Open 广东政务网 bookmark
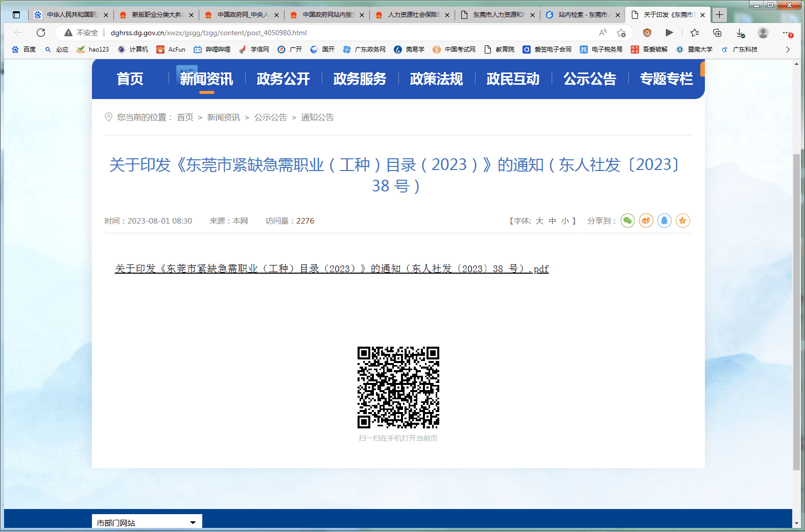Viewport: 805px width, 532px height. click(364, 50)
